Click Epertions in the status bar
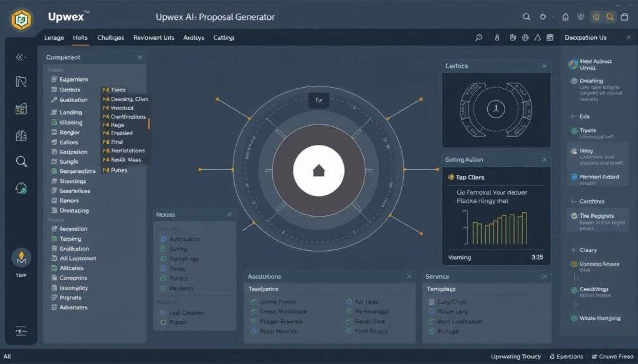 click(x=566, y=357)
